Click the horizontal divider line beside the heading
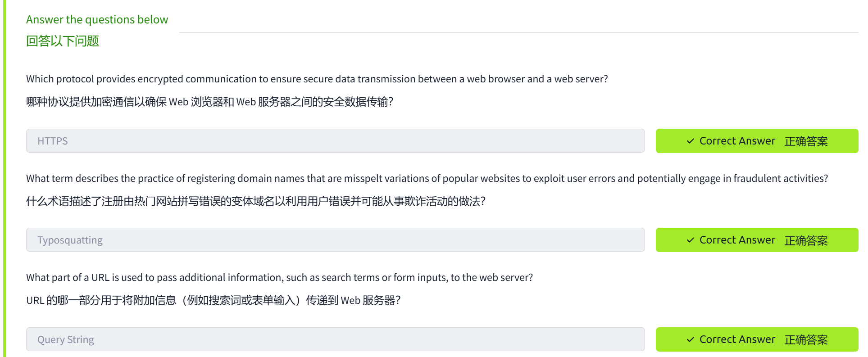Viewport: 868px width, 357px height. pos(518,32)
